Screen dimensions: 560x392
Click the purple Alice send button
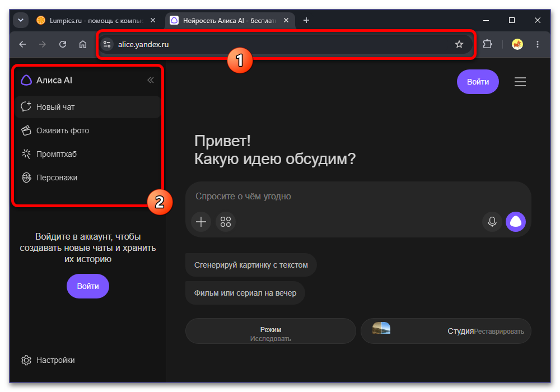(516, 222)
